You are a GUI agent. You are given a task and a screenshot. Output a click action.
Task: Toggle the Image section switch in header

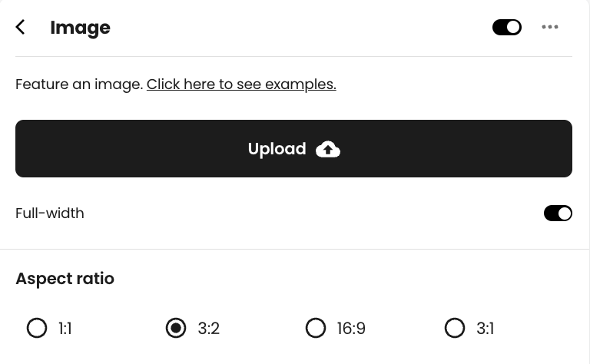pos(507,27)
